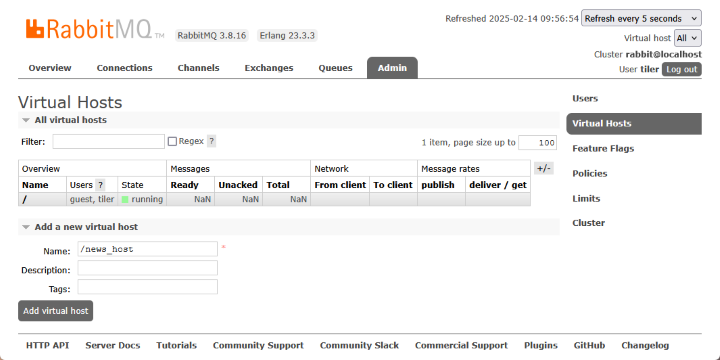This screenshot has height=360, width=720.
Task: Open the Commercial Support link
Action: pyautogui.click(x=461, y=345)
